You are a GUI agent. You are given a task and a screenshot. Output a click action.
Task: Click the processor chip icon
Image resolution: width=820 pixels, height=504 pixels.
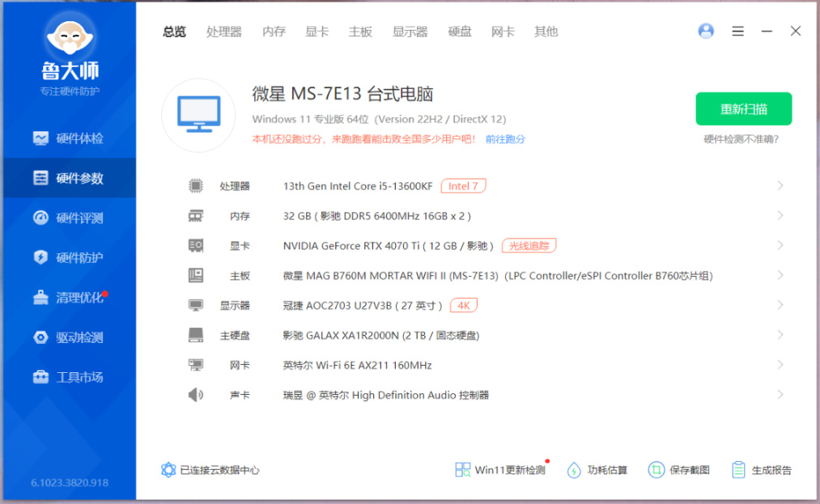click(x=196, y=185)
